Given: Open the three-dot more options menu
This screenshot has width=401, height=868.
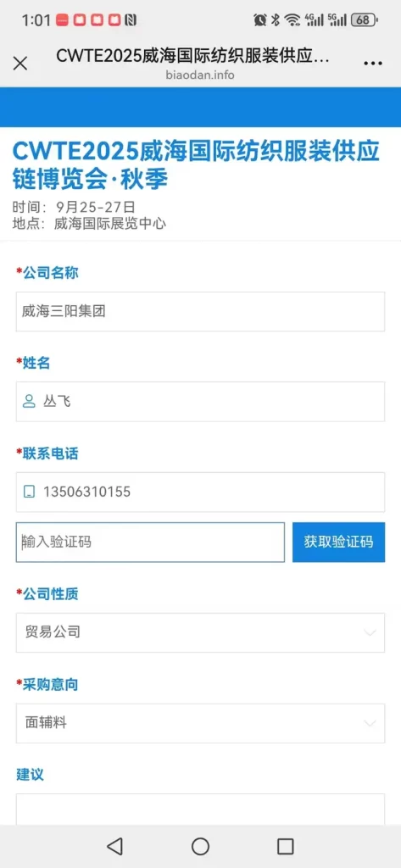Looking at the screenshot, I should click(x=373, y=64).
